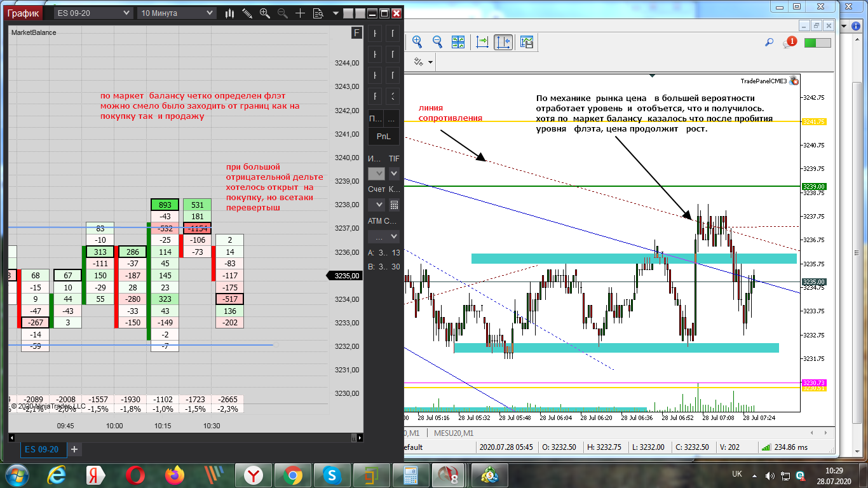
Task: Open Skype from the taskbar
Action: click(x=331, y=475)
